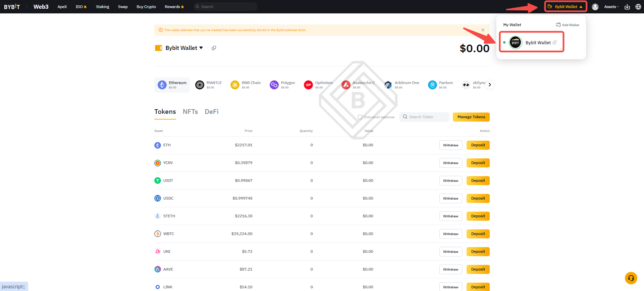Image resolution: width=644 pixels, height=291 pixels.
Task: Click copy icon next to Bybit Wallet in dropdown
Action: (x=554, y=43)
